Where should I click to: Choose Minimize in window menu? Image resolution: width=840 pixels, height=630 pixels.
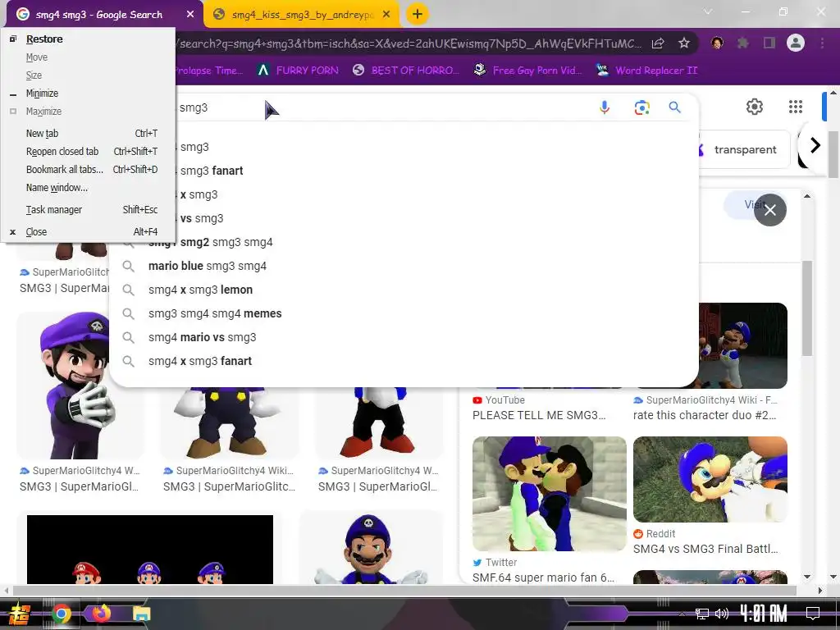[88, 94]
